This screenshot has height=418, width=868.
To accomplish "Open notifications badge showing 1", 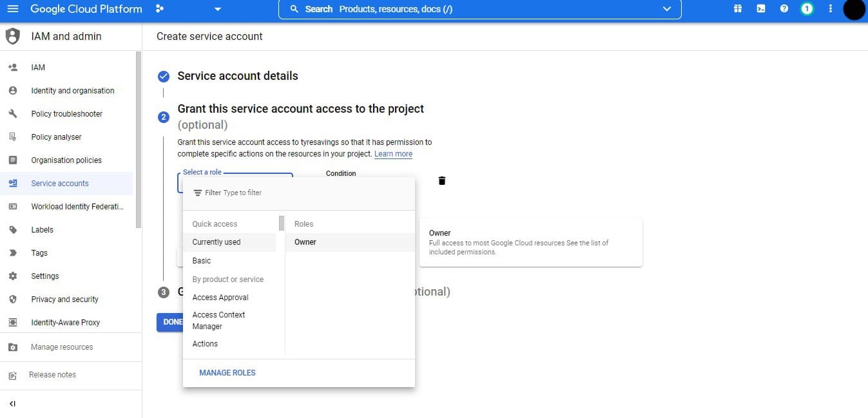I will (x=807, y=9).
